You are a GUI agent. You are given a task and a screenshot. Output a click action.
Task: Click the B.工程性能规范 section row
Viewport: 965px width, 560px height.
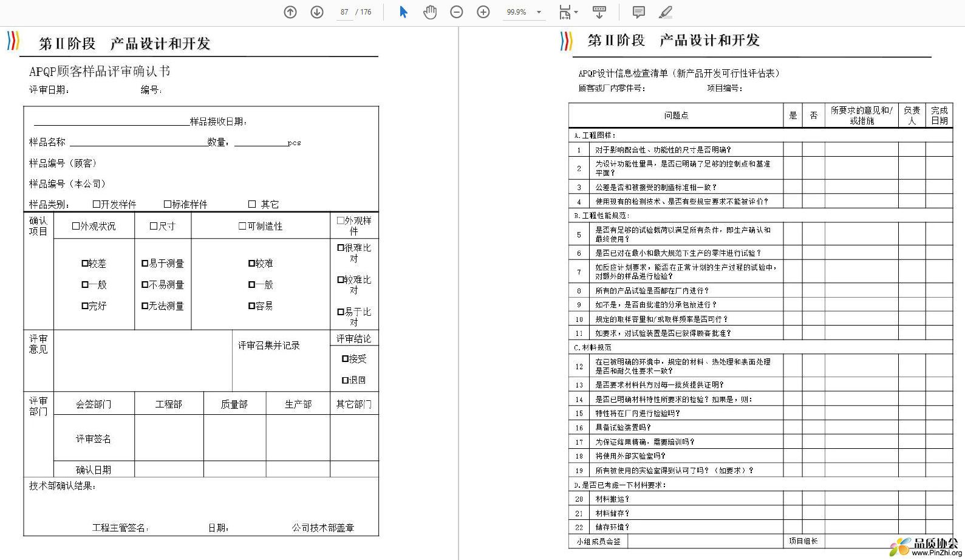pos(760,215)
